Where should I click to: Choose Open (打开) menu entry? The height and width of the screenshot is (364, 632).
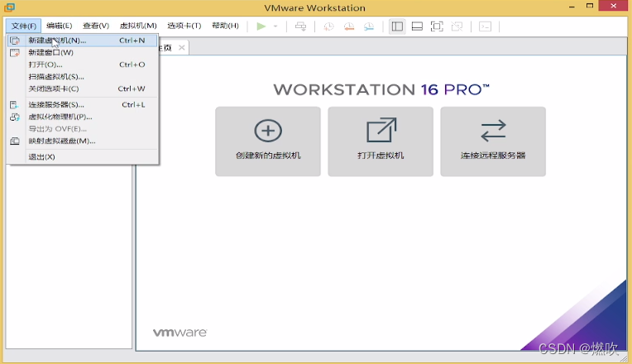click(x=82, y=65)
